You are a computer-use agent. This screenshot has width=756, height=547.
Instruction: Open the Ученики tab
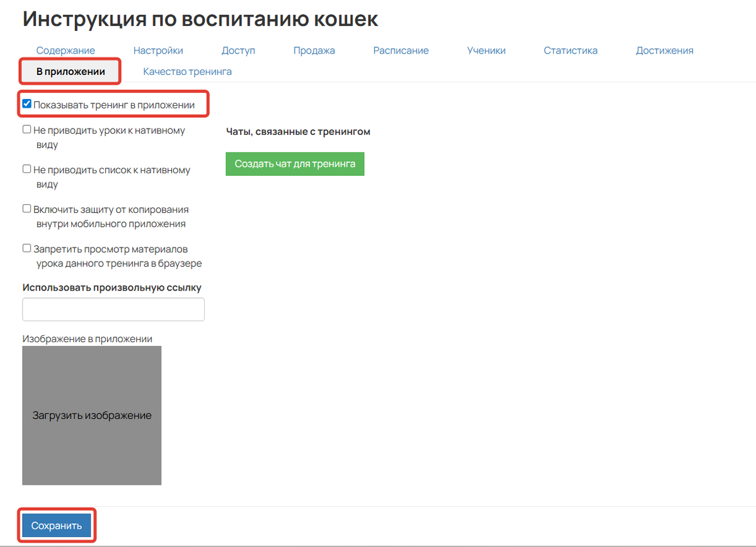tap(486, 50)
